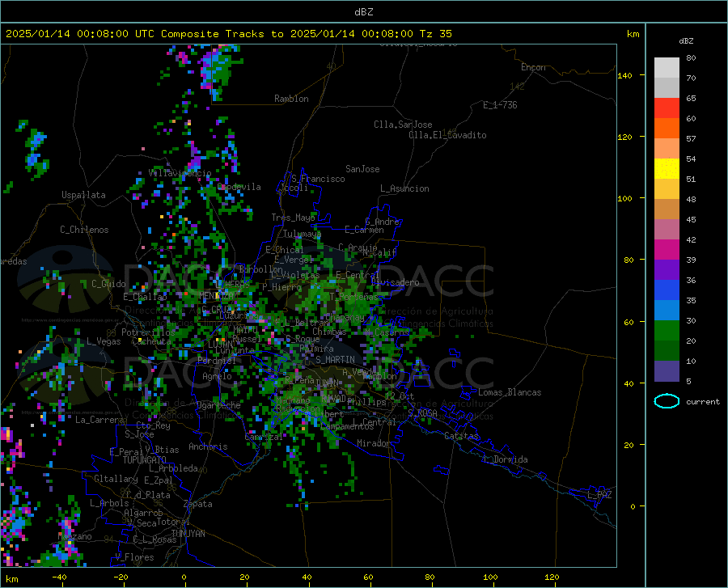Click the dBZ heading above the color legend
The width and height of the screenshot is (728, 588).
click(686, 40)
